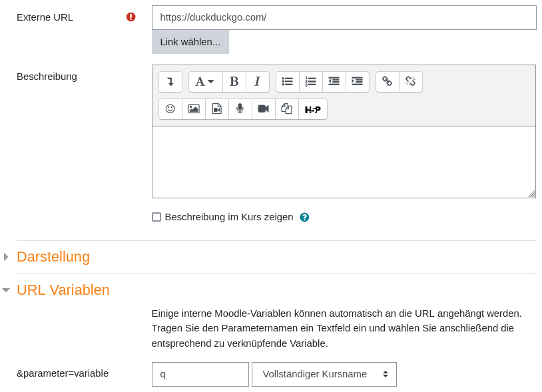This screenshot has width=542, height=392.
Task: Expand the Darstellung section
Action: (x=53, y=257)
